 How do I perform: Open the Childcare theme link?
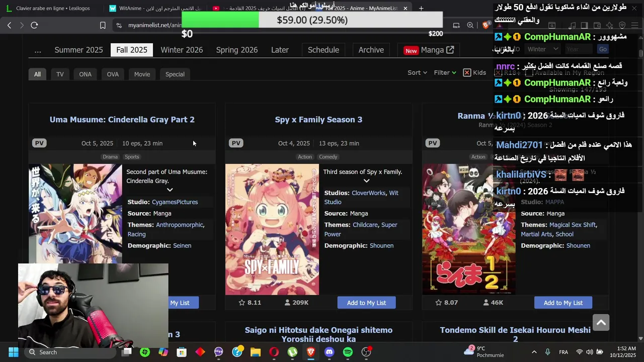(365, 225)
